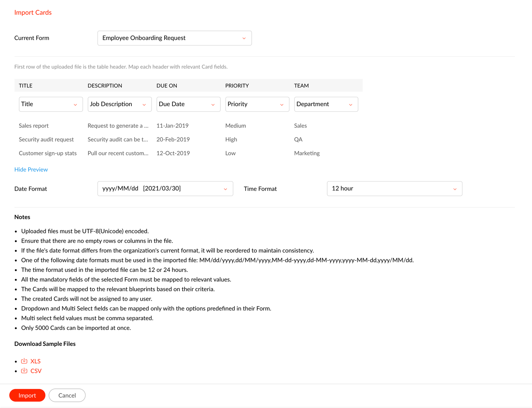Expand the Job Description mapping dropdown
The width and height of the screenshot is (532, 408).
(x=119, y=104)
